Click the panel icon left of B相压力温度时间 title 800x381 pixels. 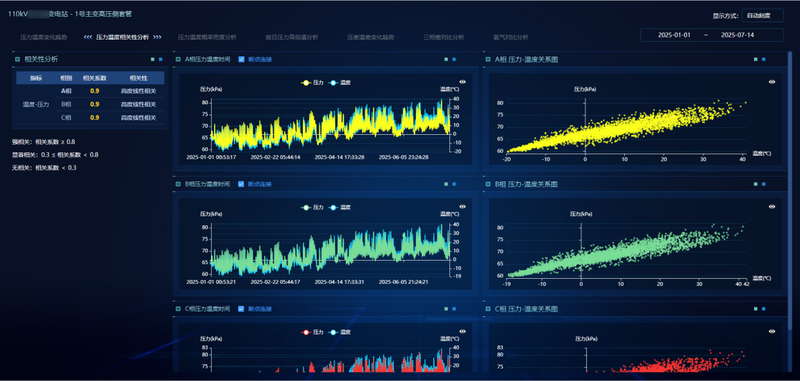click(178, 184)
